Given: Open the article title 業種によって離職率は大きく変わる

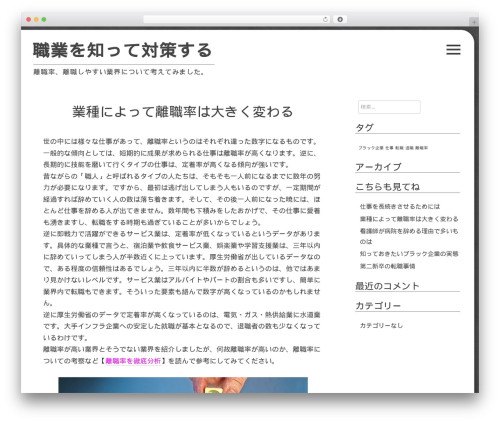Looking at the screenshot, I should tap(183, 112).
